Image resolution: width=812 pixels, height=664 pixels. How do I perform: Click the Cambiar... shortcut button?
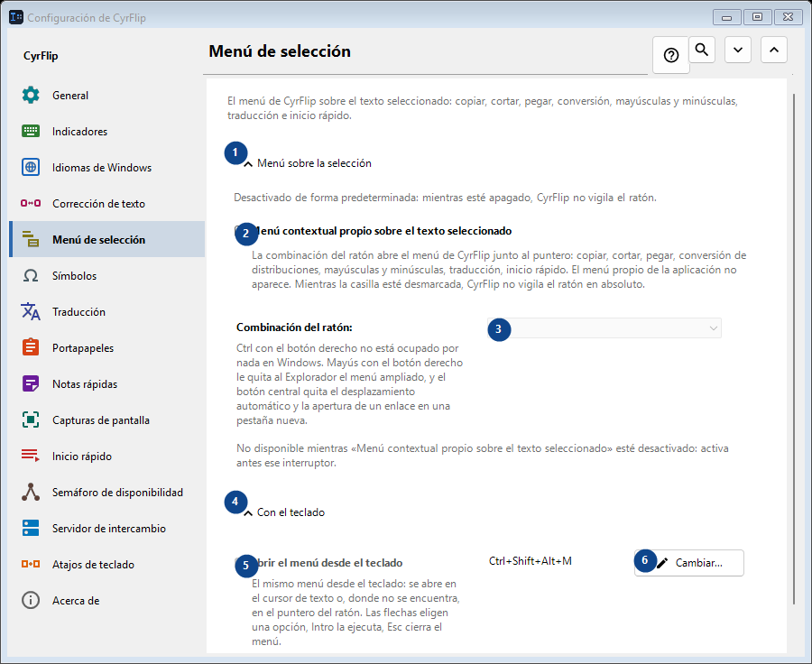689,563
